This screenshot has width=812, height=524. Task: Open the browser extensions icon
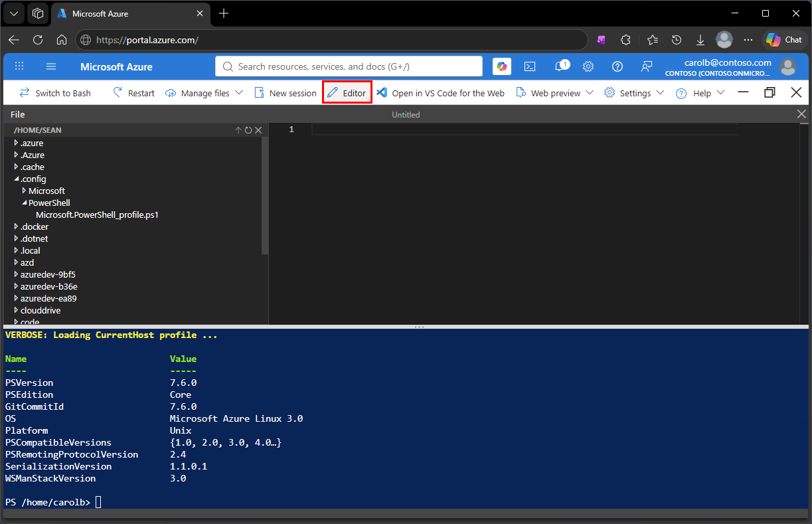coord(625,40)
